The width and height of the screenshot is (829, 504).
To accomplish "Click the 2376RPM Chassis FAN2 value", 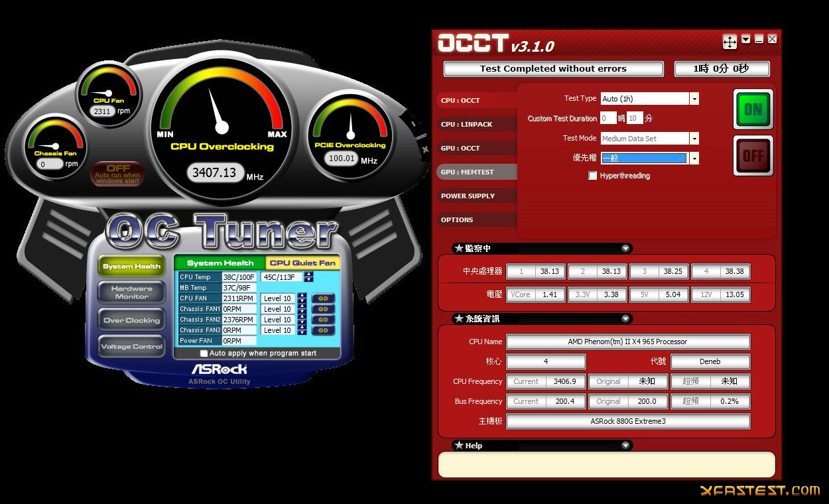I will (x=239, y=320).
